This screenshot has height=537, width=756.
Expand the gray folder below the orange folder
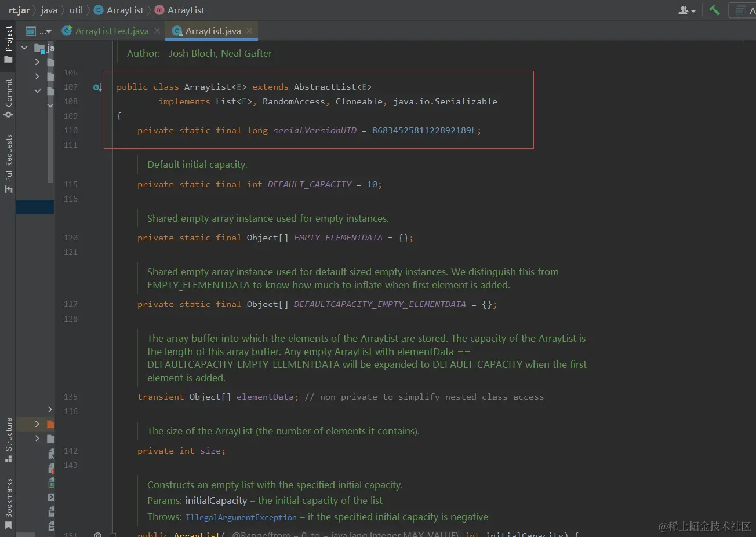pos(37,439)
